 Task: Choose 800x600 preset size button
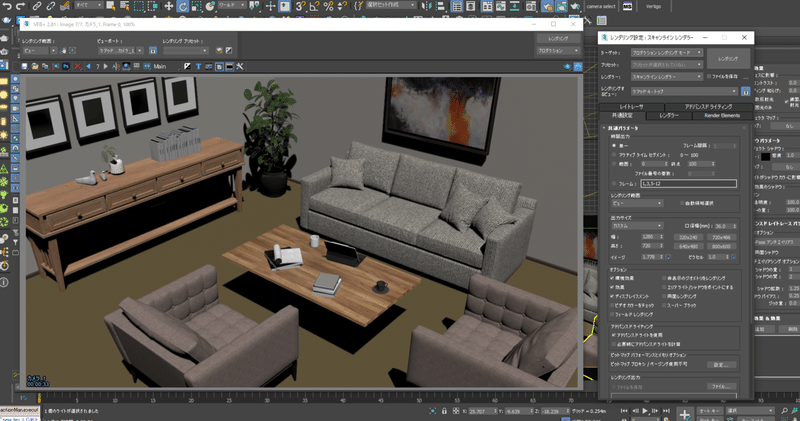(721, 246)
